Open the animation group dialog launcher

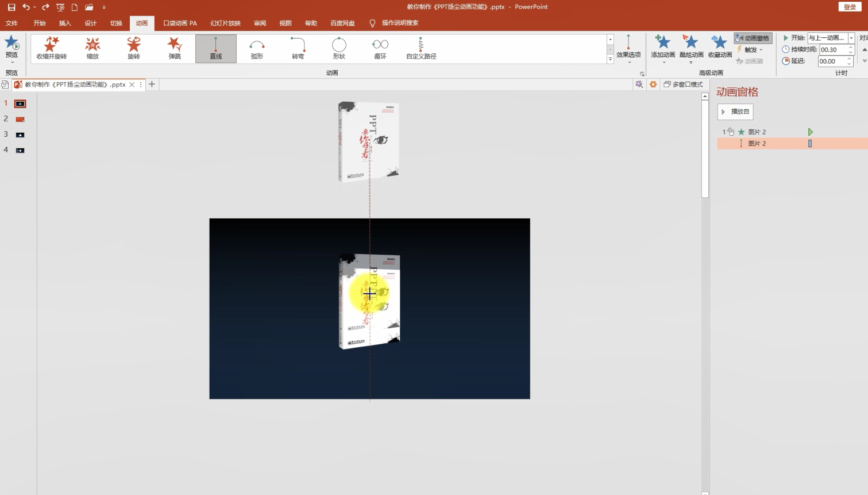coord(642,74)
